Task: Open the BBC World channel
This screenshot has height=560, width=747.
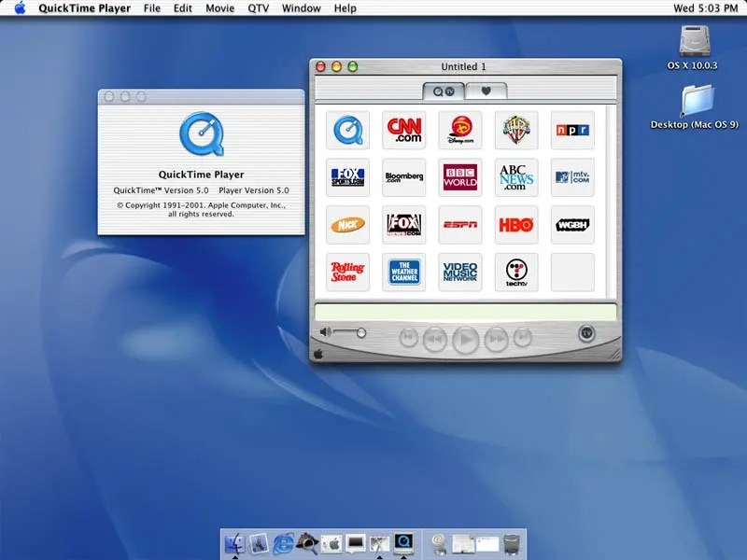Action: [460, 177]
